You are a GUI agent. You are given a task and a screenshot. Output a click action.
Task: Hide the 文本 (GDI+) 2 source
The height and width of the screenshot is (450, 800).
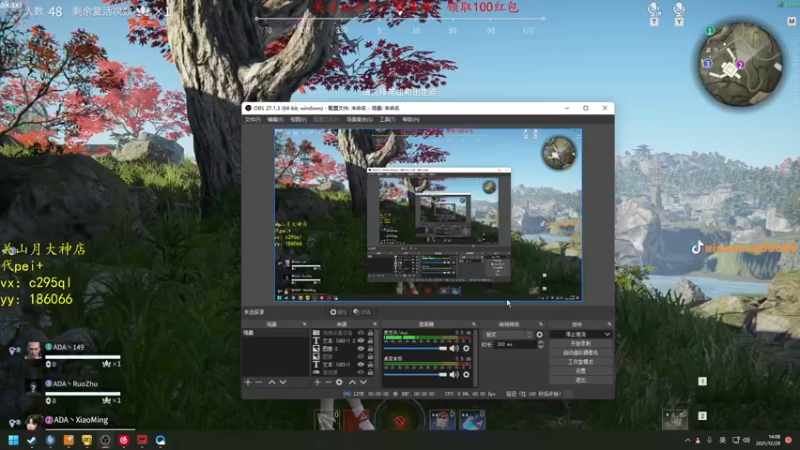click(361, 341)
